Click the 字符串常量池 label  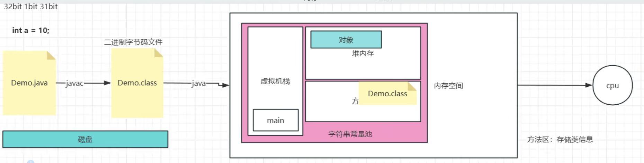point(350,134)
